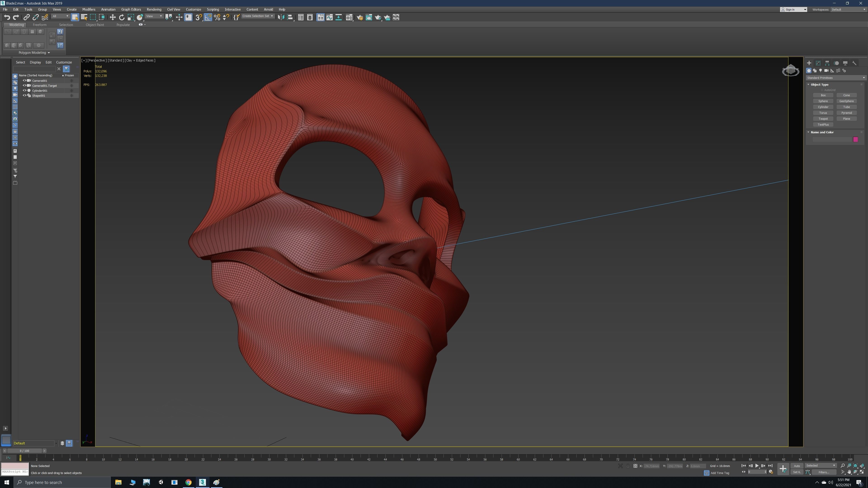Image resolution: width=868 pixels, height=488 pixels.
Task: Open Time Configuration via the clock icon
Action: 771,472
